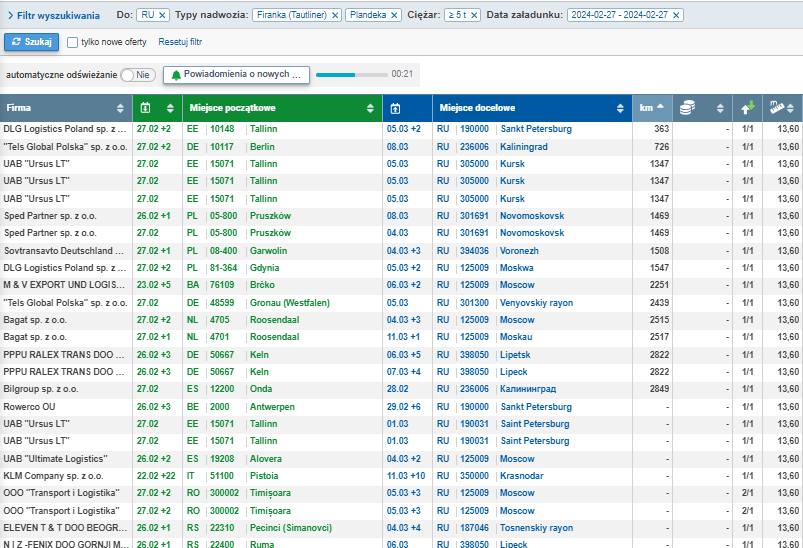Remove the RU destination filter tag
Image resolution: width=803 pixels, height=548 pixels.
pyautogui.click(x=162, y=15)
